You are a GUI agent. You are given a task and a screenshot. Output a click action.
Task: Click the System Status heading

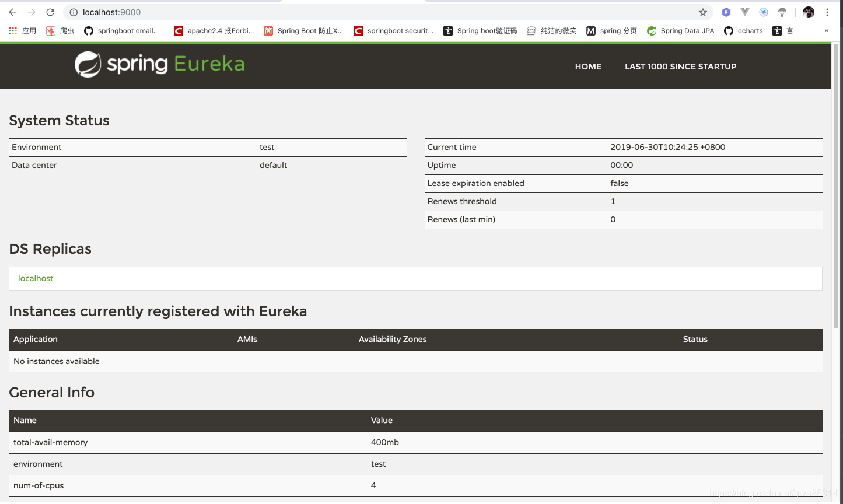[x=60, y=120]
